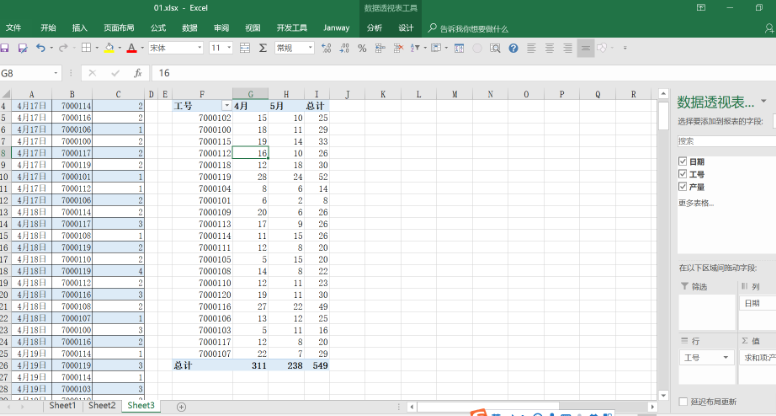
Task: Click the 日期 field in columns area
Action: pos(757,303)
